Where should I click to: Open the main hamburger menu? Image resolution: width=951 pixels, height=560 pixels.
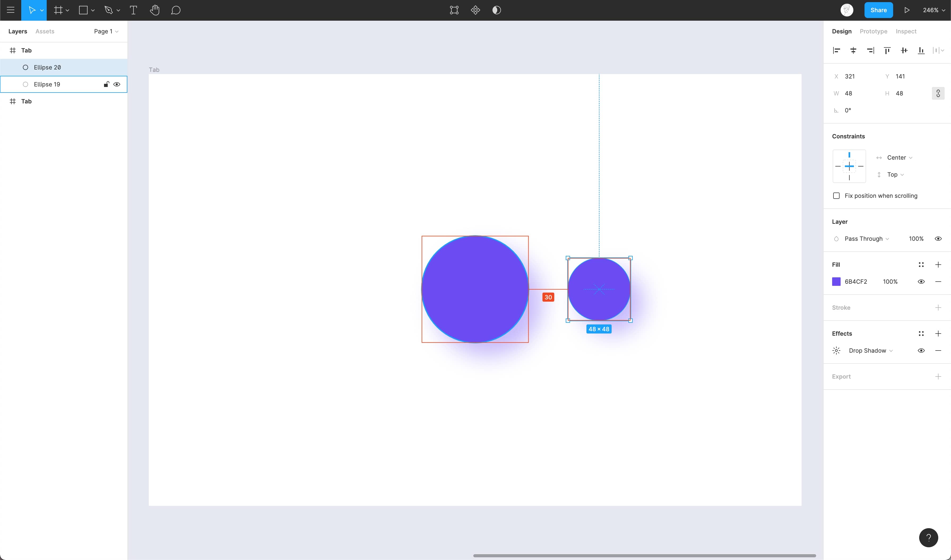pyautogui.click(x=11, y=10)
